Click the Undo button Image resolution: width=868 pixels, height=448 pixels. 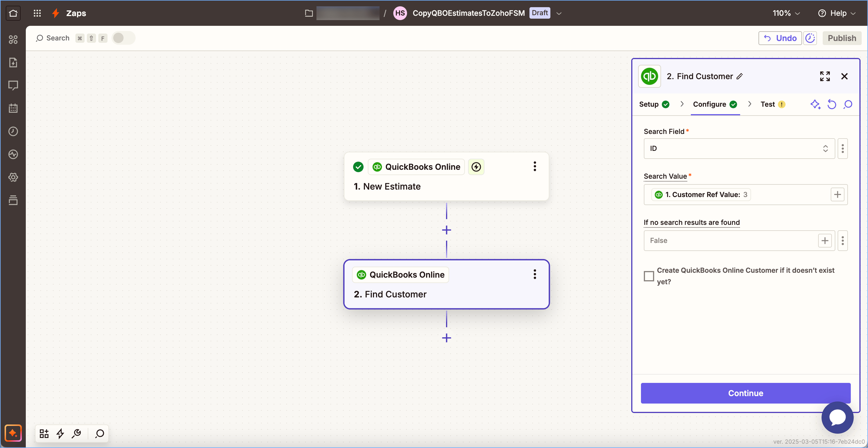click(x=780, y=38)
